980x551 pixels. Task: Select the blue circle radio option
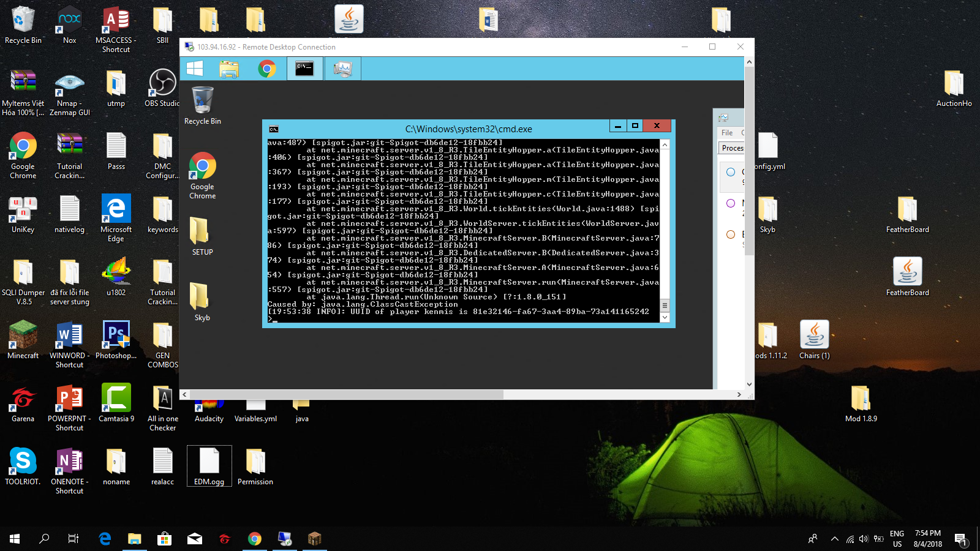(731, 172)
